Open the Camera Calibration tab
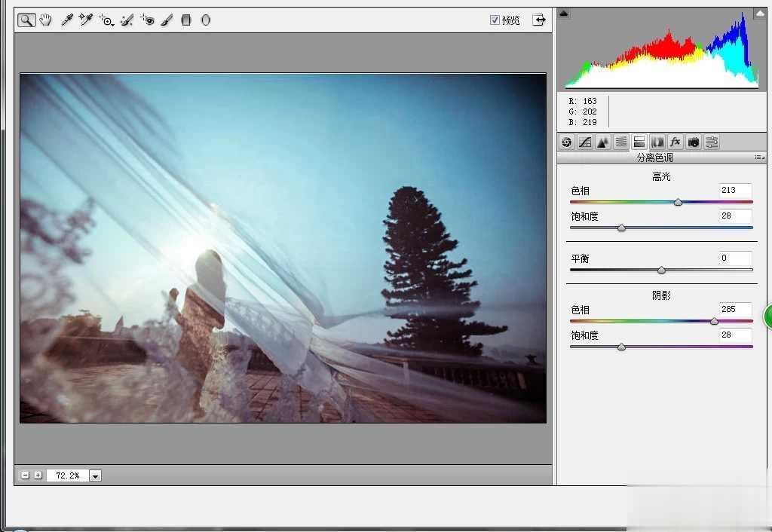 [x=694, y=142]
